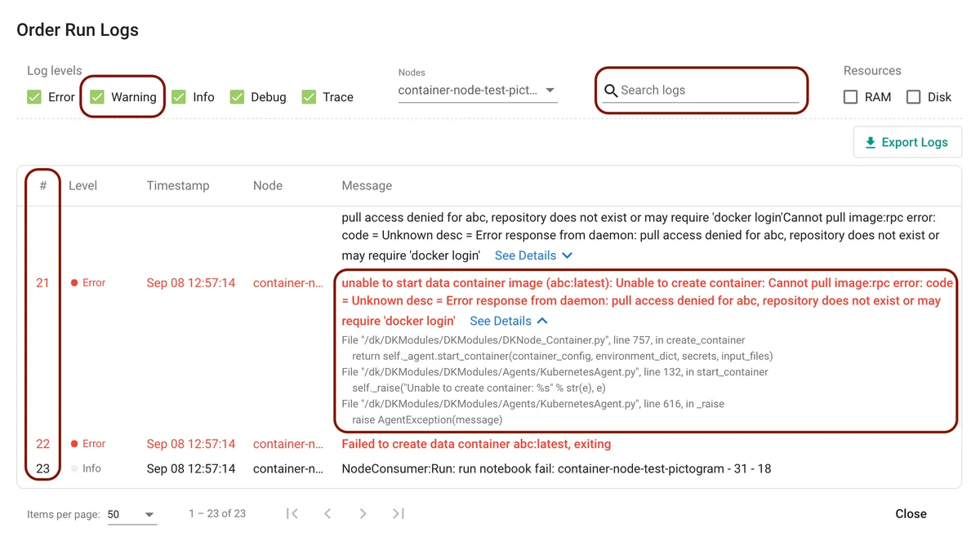Enable the Disk resources checkbox
This screenshot has height=541, width=980.
[x=913, y=97]
